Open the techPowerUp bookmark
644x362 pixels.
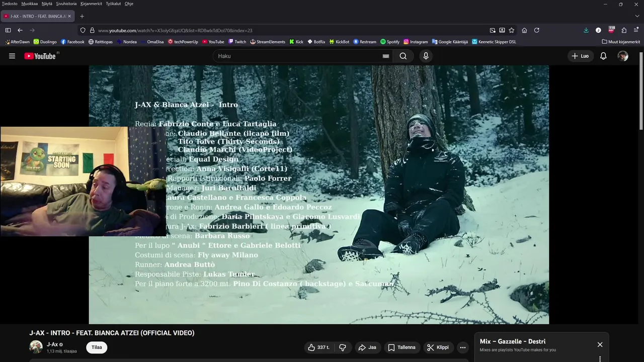click(x=183, y=42)
